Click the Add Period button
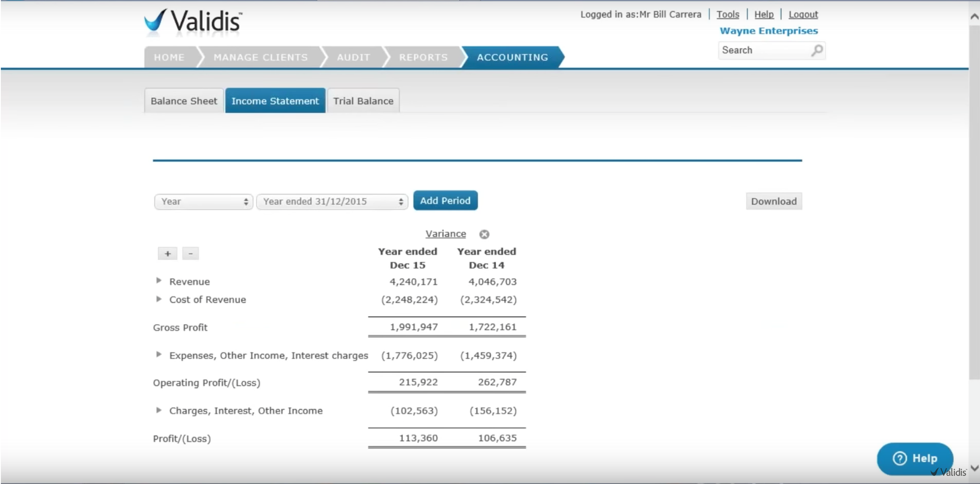Image resolution: width=980 pixels, height=484 pixels. 445,201
